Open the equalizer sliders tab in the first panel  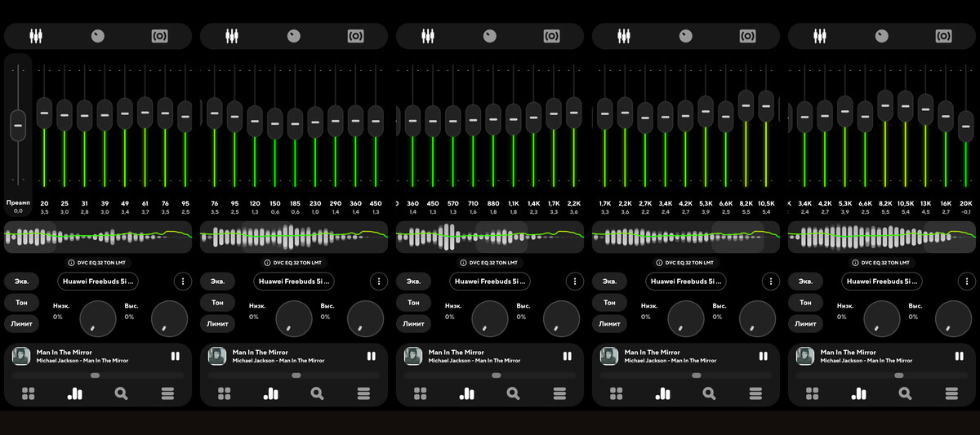[x=36, y=36]
